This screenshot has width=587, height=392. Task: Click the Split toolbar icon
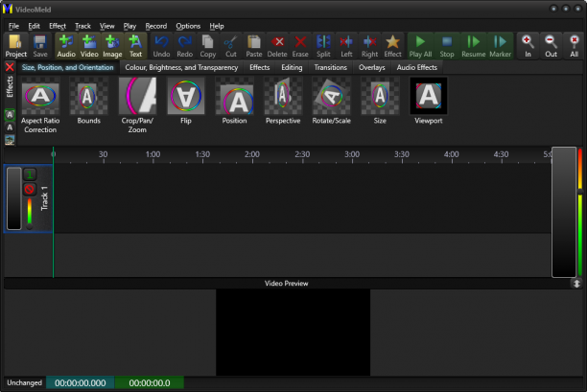tap(323, 46)
